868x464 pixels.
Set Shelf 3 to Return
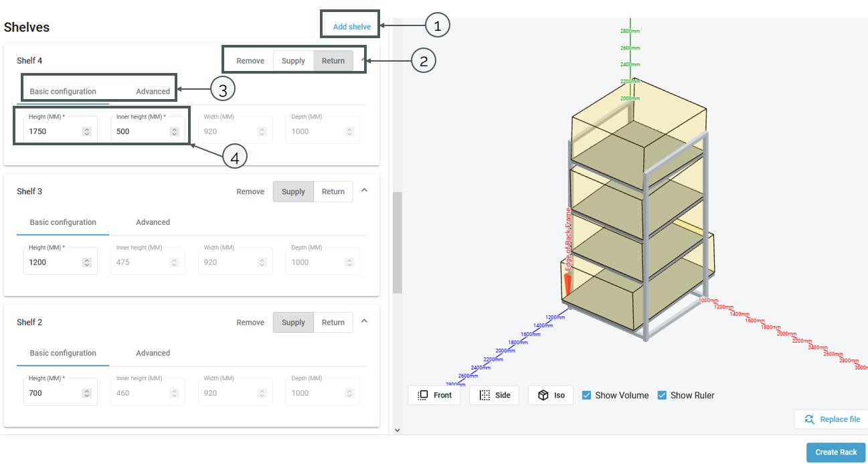coord(333,191)
